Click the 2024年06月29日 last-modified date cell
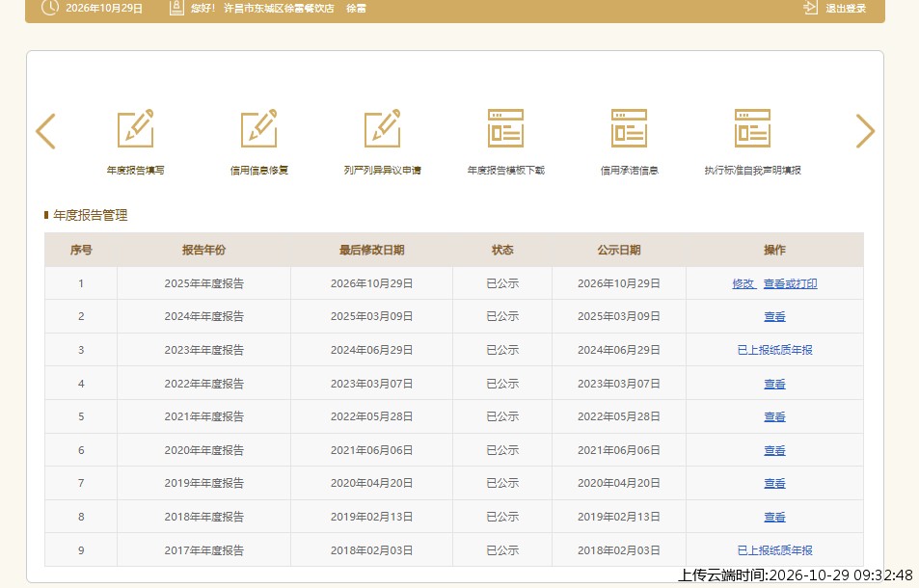The image size is (919, 588). pos(371,350)
